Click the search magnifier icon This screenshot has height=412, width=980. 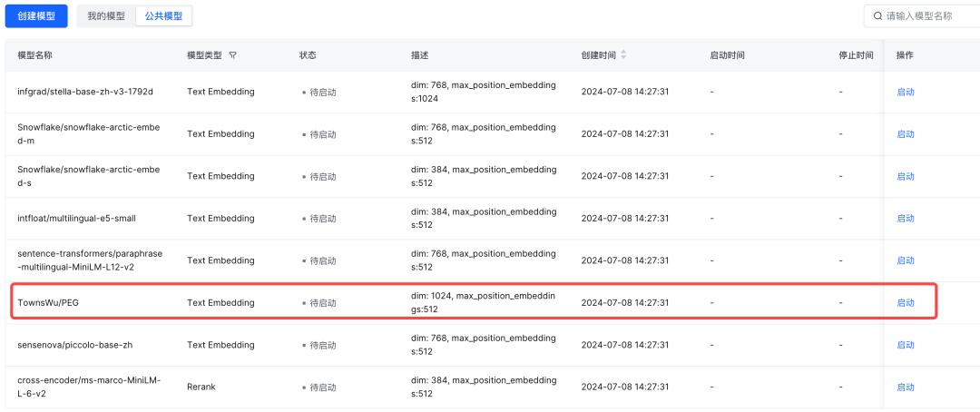click(877, 15)
